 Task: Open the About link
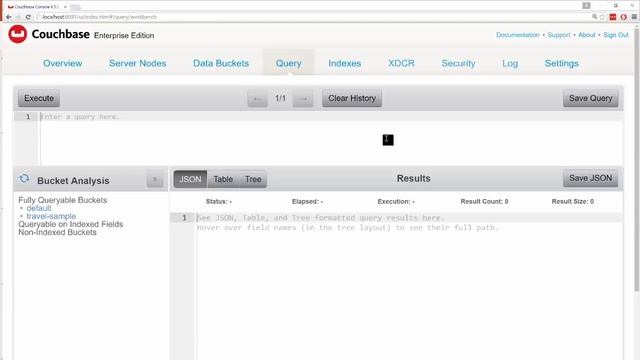(587, 35)
